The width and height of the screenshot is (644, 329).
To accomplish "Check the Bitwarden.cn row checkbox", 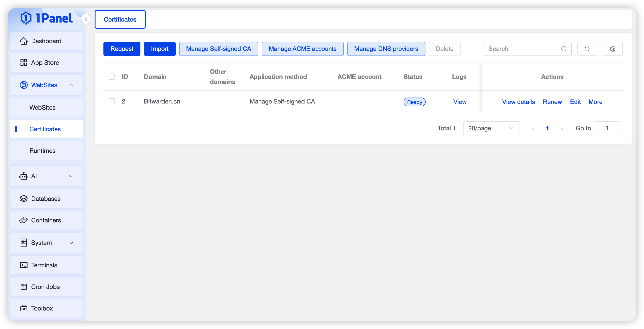I will point(112,101).
